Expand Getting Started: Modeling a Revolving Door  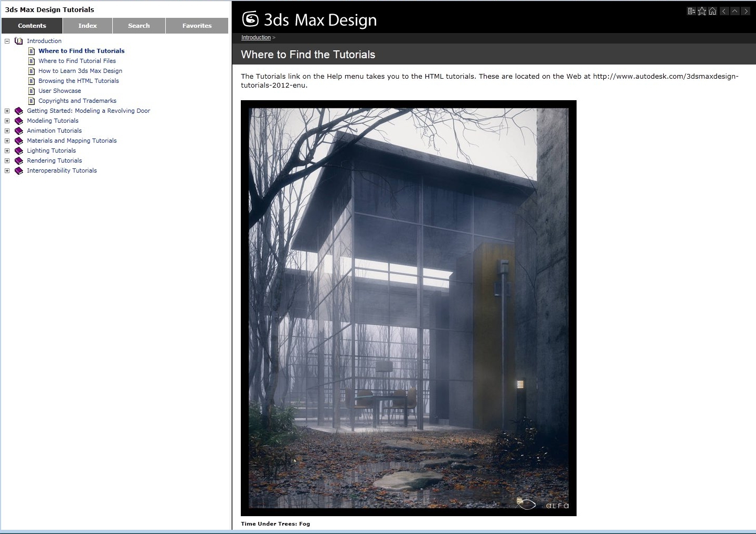click(x=7, y=111)
